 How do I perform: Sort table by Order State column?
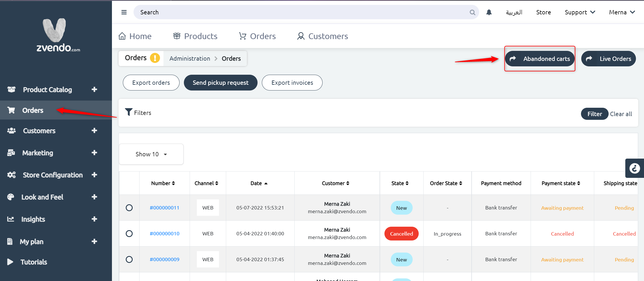446,183
